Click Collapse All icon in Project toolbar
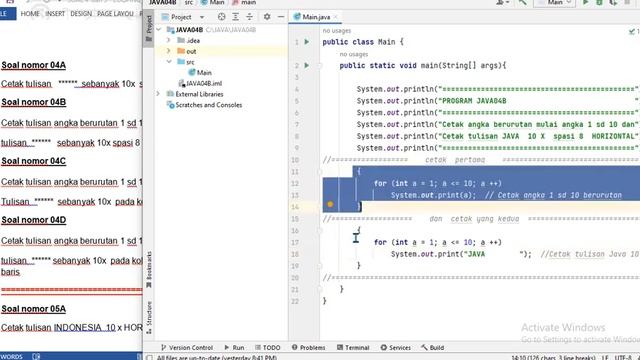 tap(249, 17)
